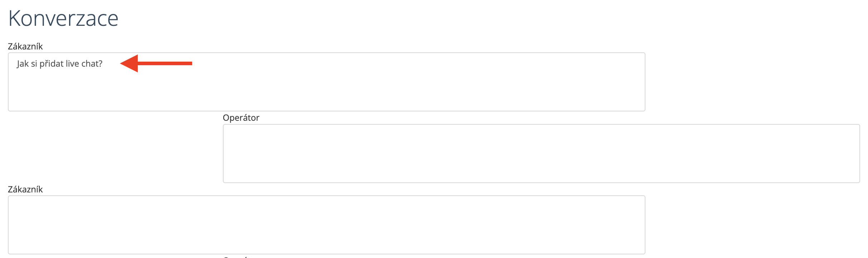Click the red arrow's triangular head

130,63
